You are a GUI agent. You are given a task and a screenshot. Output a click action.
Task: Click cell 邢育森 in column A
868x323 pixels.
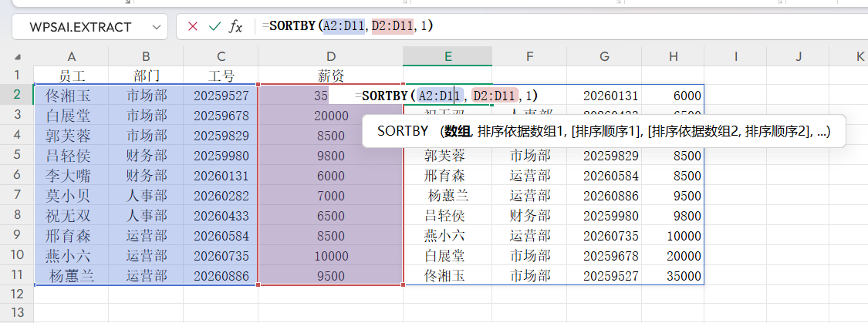72,236
